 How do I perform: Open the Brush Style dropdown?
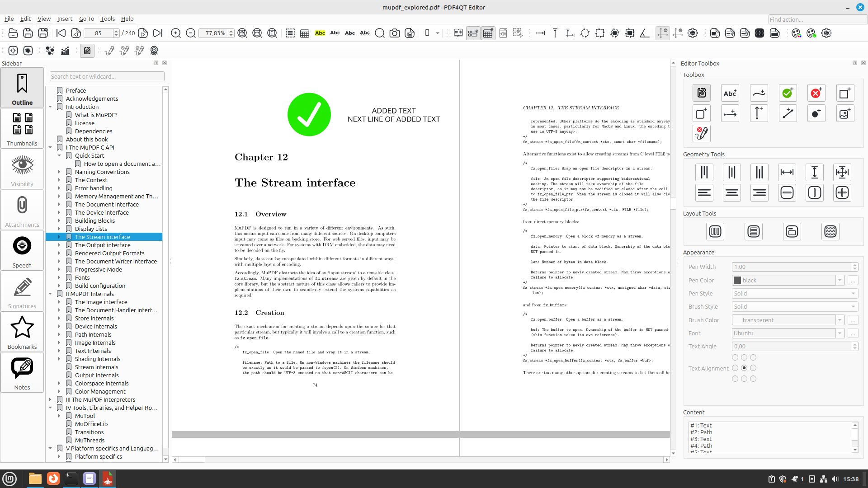(x=795, y=307)
